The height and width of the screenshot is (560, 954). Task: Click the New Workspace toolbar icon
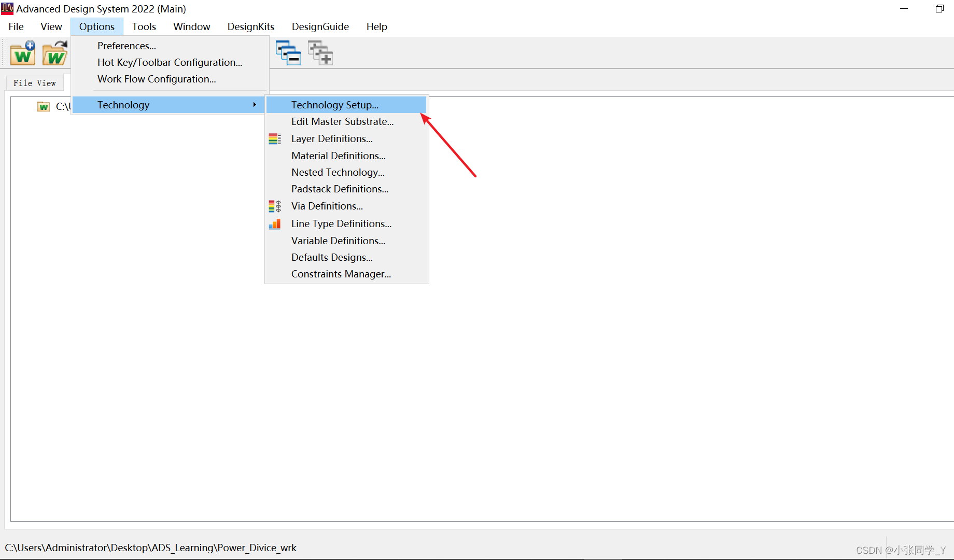coord(23,53)
